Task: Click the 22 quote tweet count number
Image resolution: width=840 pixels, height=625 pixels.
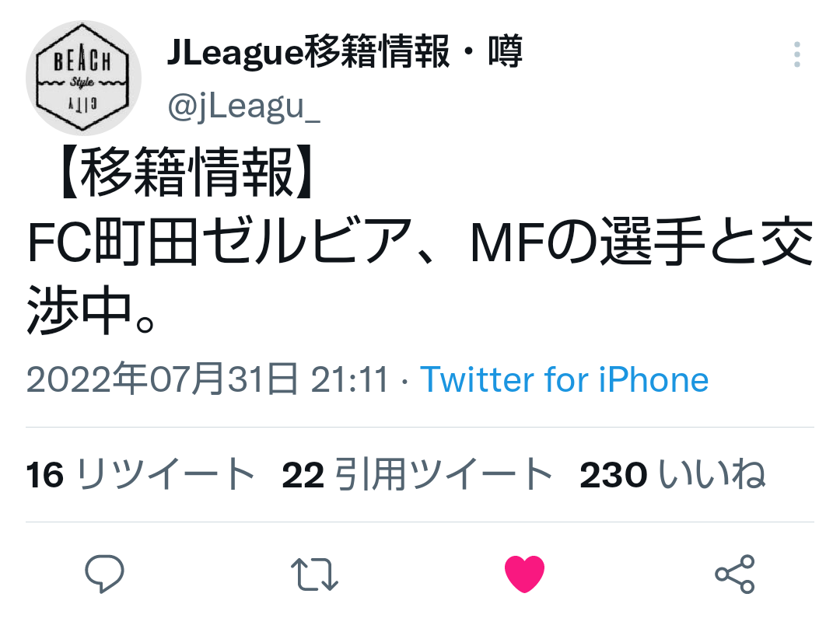Action: coord(303,475)
